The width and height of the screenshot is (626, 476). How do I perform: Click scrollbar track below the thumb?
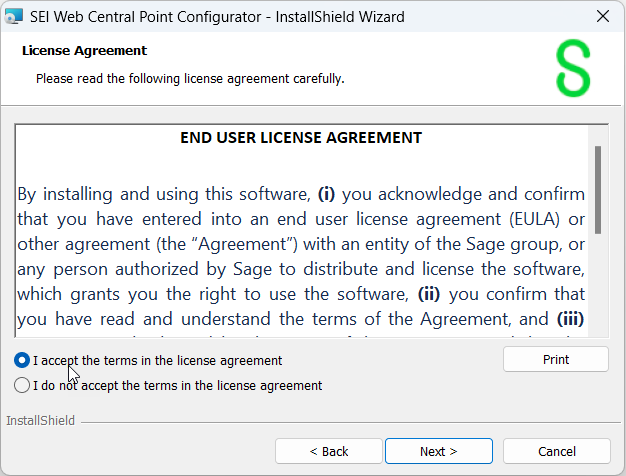coord(597,290)
